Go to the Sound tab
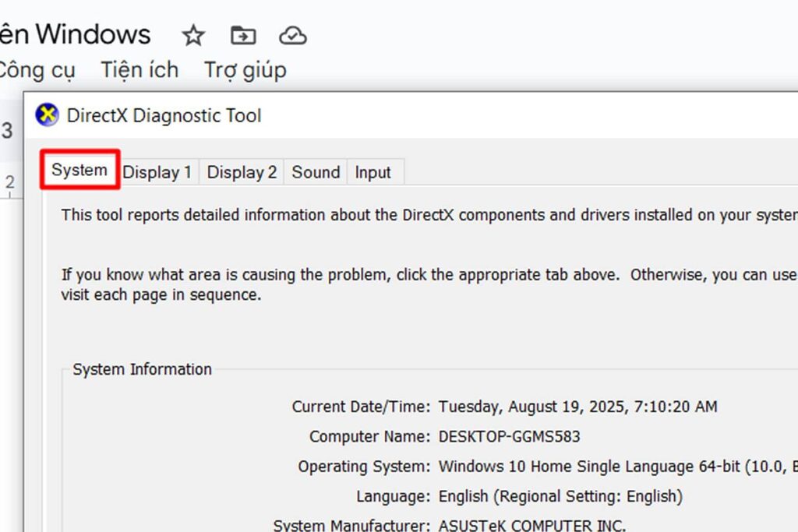The image size is (798, 532). pos(316,172)
